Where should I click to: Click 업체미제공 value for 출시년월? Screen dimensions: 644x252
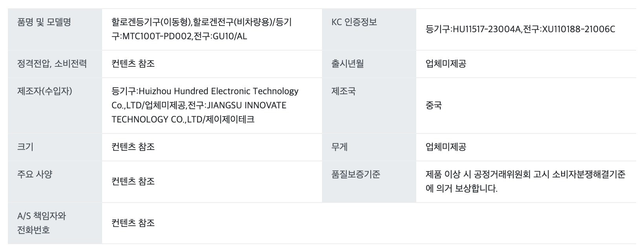(x=446, y=64)
